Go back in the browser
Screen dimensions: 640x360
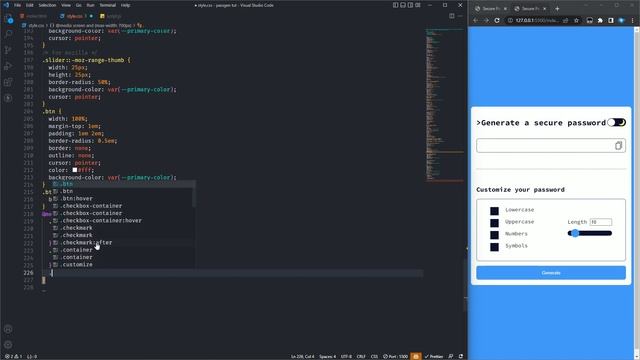click(x=476, y=20)
